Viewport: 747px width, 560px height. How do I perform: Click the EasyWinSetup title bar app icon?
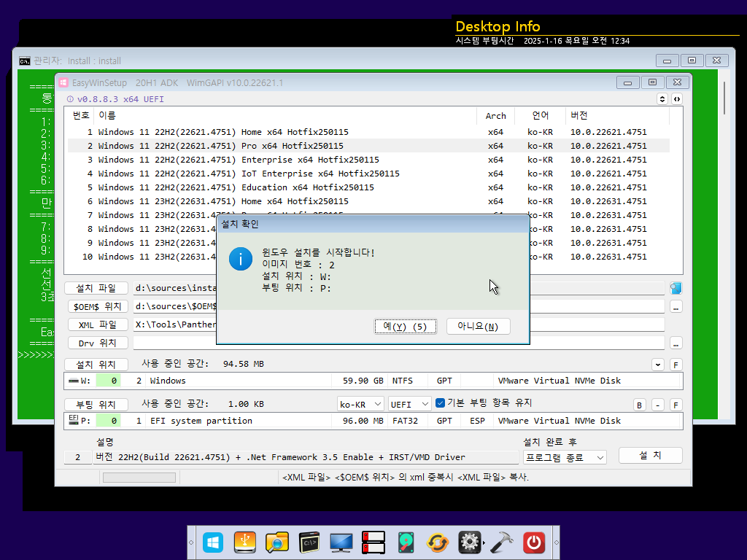tap(63, 83)
